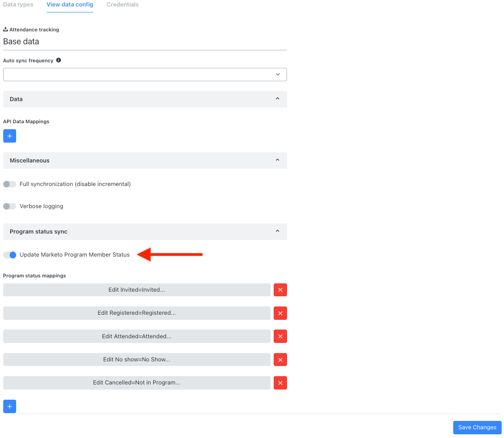Delete the Cancelled=Not in Program mapping
The width and height of the screenshot is (504, 438).
[x=280, y=383]
